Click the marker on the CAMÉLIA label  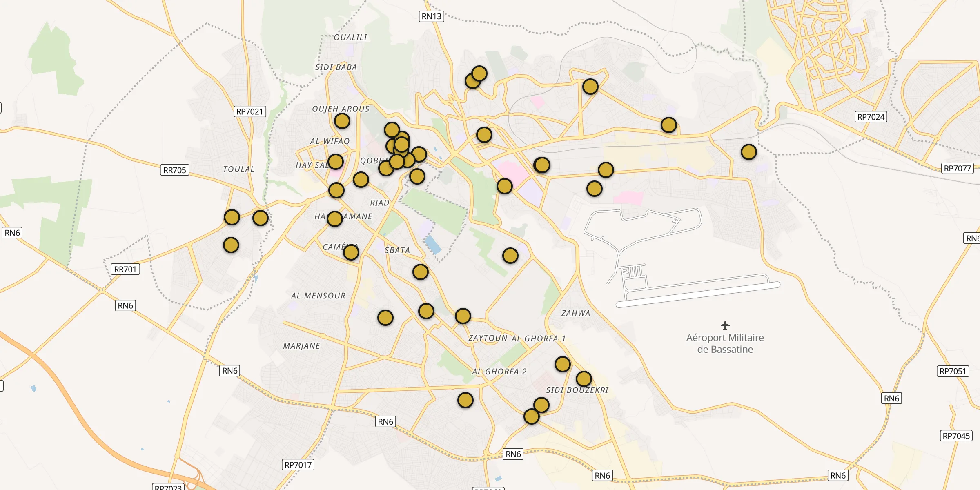(x=351, y=252)
